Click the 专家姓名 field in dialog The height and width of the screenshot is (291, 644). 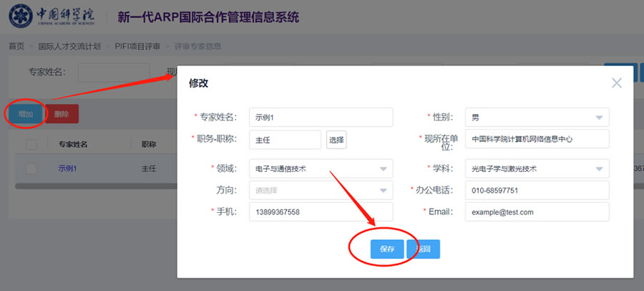pos(321,117)
